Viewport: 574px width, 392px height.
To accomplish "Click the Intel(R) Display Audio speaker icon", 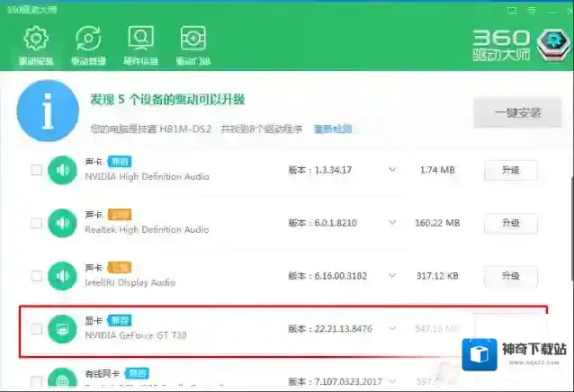I will tap(62, 275).
